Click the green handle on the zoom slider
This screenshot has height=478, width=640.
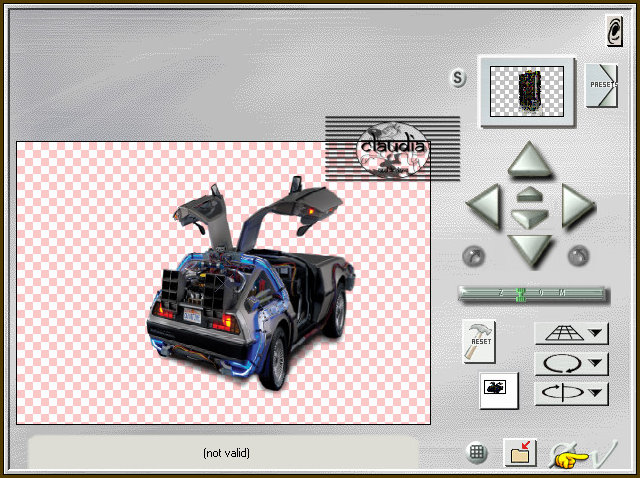click(520, 294)
